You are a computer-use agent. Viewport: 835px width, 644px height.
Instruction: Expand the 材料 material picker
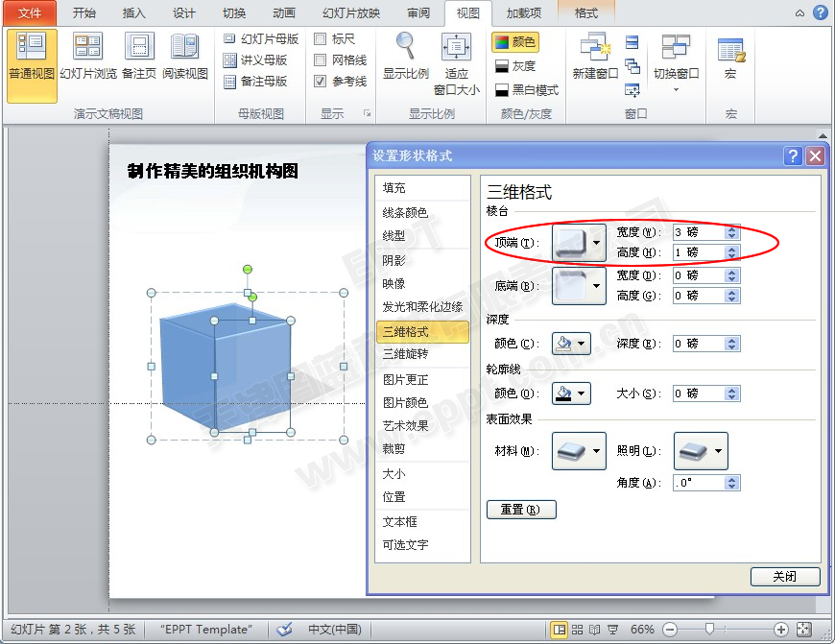579,450
